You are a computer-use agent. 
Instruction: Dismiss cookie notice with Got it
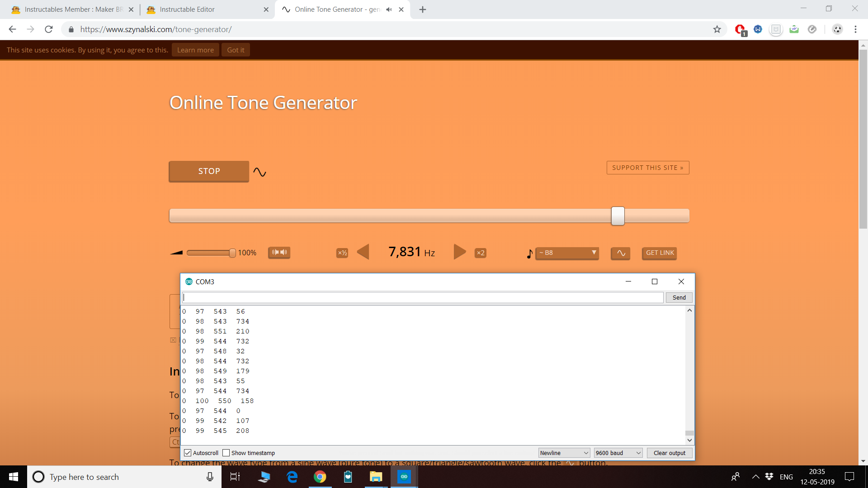point(236,50)
